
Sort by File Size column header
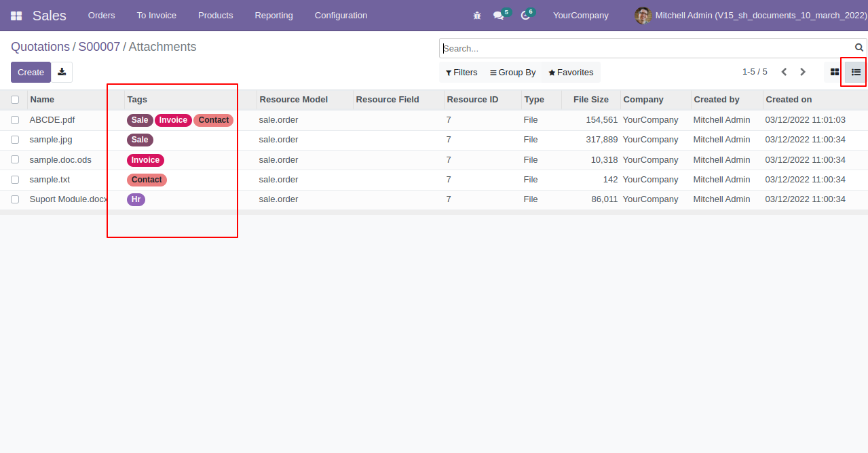(x=591, y=100)
